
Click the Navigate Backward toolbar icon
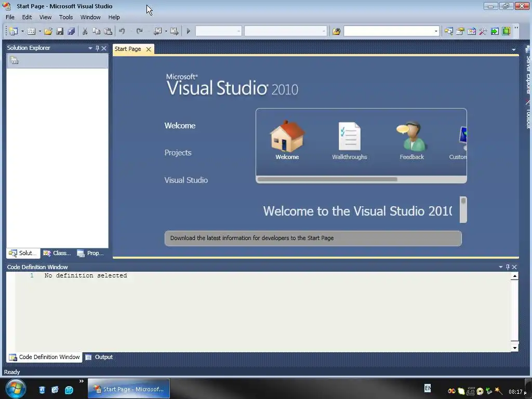[158, 31]
